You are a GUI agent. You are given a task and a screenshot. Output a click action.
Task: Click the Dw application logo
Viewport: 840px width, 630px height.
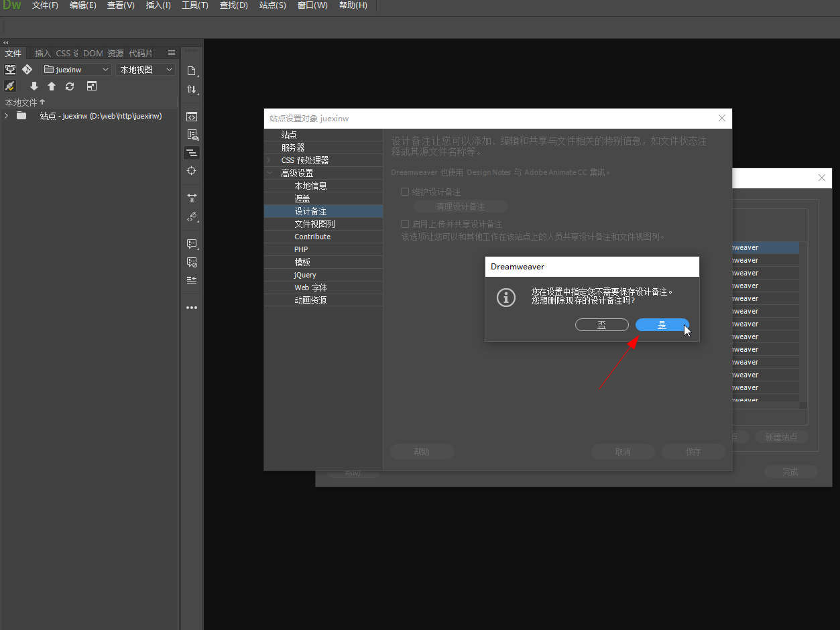(x=12, y=5)
